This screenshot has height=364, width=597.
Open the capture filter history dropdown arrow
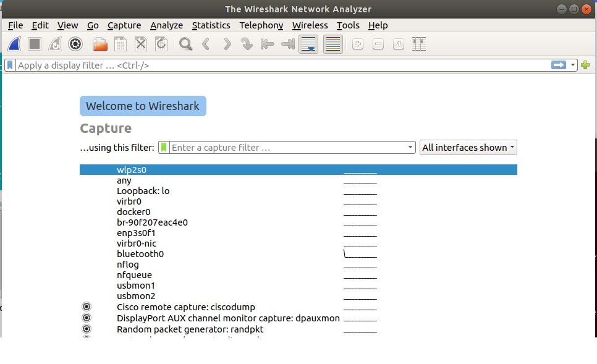pos(410,148)
